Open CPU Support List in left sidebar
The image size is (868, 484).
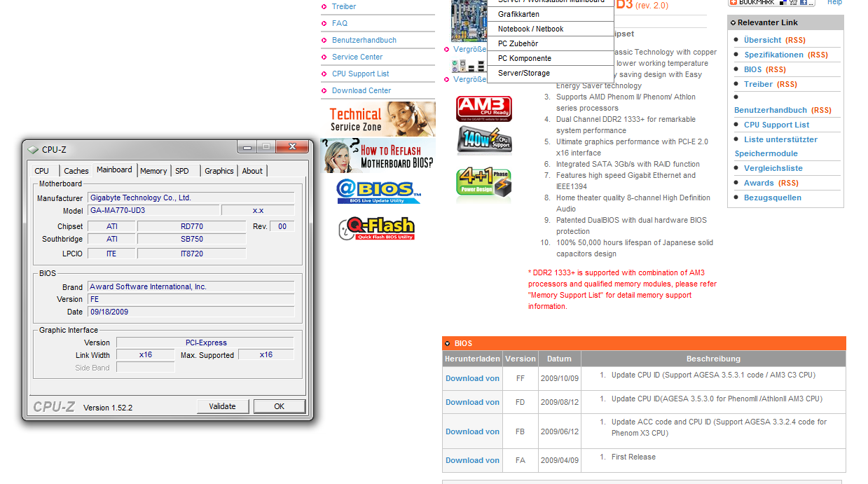coord(361,74)
